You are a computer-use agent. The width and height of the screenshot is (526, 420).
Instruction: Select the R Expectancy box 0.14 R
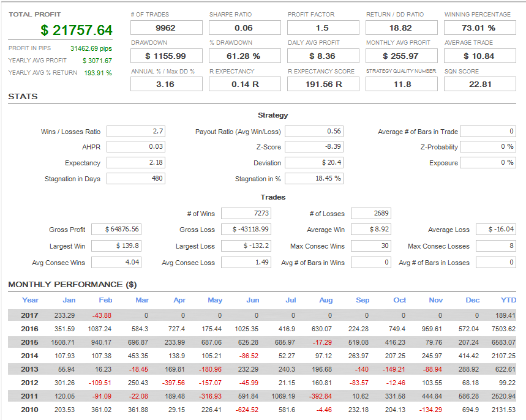point(244,84)
